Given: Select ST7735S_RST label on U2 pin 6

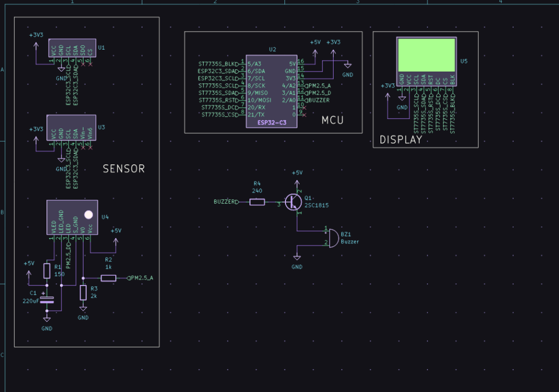Looking at the screenshot, I should click(x=218, y=100).
